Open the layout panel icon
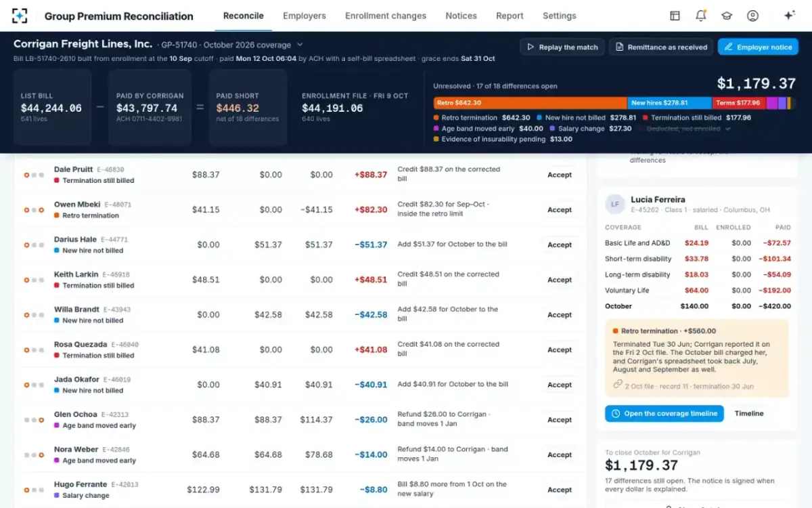This screenshot has width=812, height=508. (x=675, y=16)
